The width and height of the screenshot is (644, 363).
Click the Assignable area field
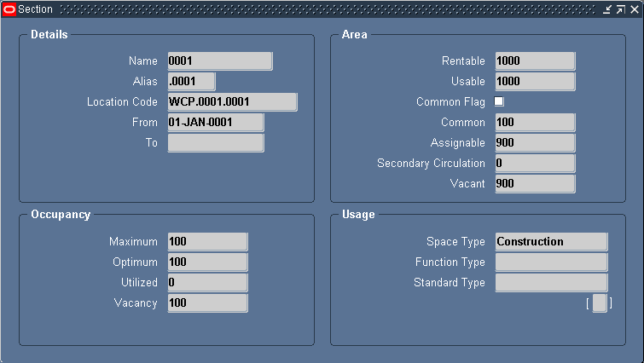click(x=535, y=143)
